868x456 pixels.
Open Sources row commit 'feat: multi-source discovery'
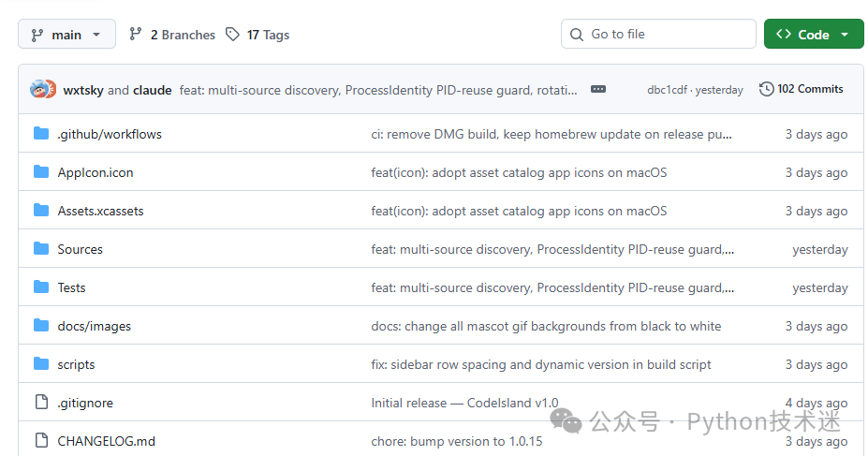point(552,250)
